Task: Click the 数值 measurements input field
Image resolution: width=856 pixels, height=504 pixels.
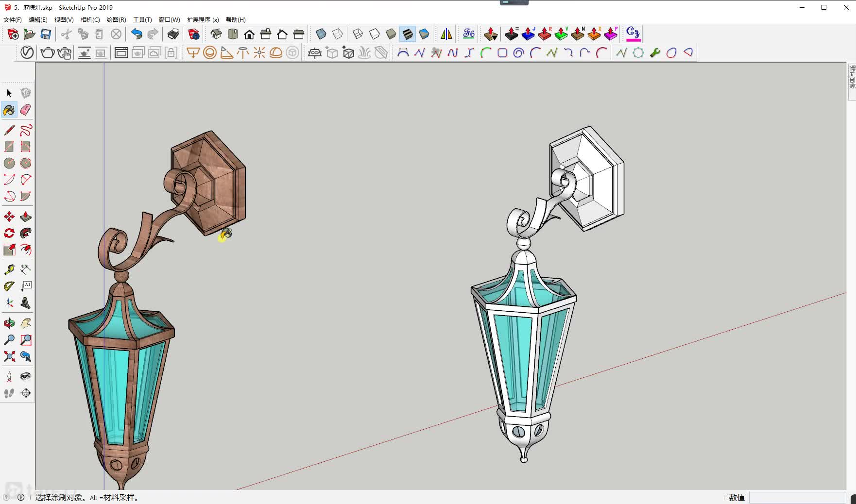Action: click(797, 498)
